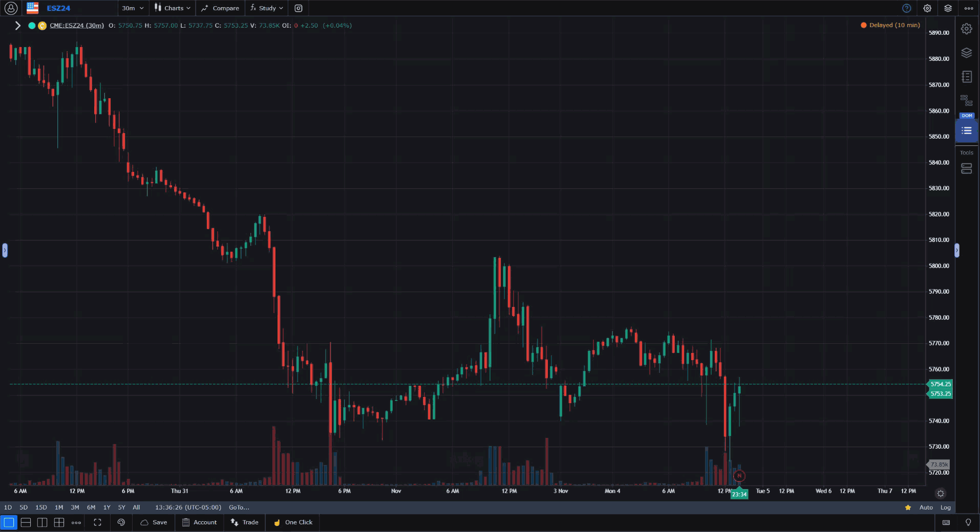The height and width of the screenshot is (532, 980).
Task: Select the 1M time range
Action: pyautogui.click(x=59, y=507)
